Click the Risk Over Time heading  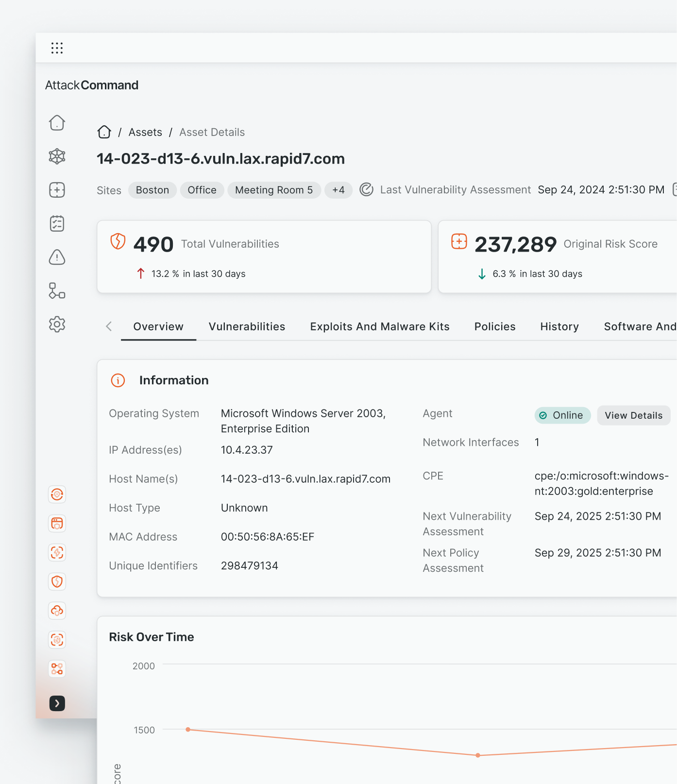tap(152, 637)
